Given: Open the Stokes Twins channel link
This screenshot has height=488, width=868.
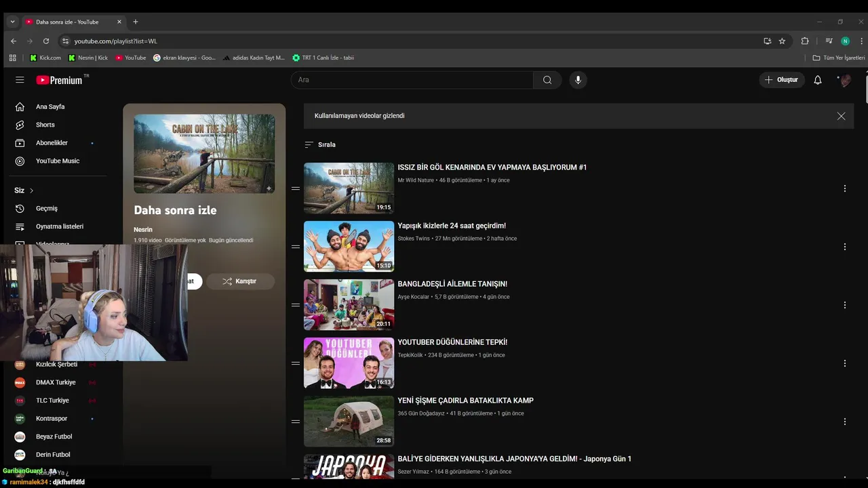Looking at the screenshot, I should coord(414,239).
